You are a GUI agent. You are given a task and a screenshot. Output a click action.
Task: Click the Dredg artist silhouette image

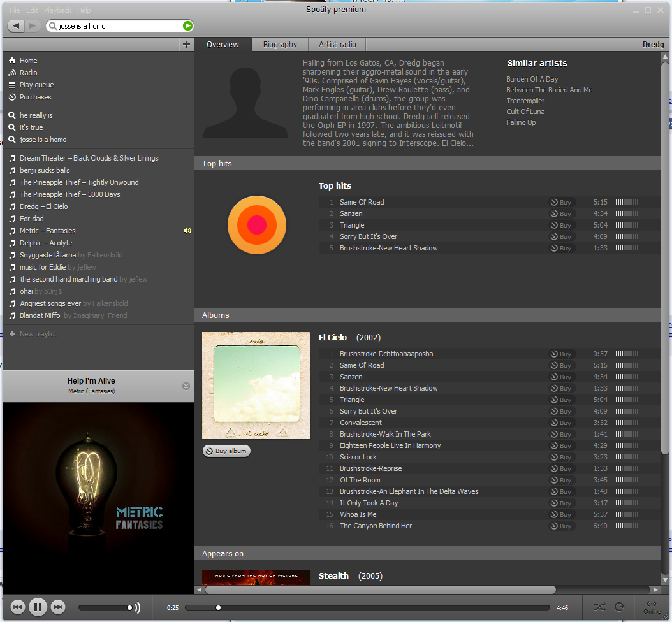click(x=245, y=103)
